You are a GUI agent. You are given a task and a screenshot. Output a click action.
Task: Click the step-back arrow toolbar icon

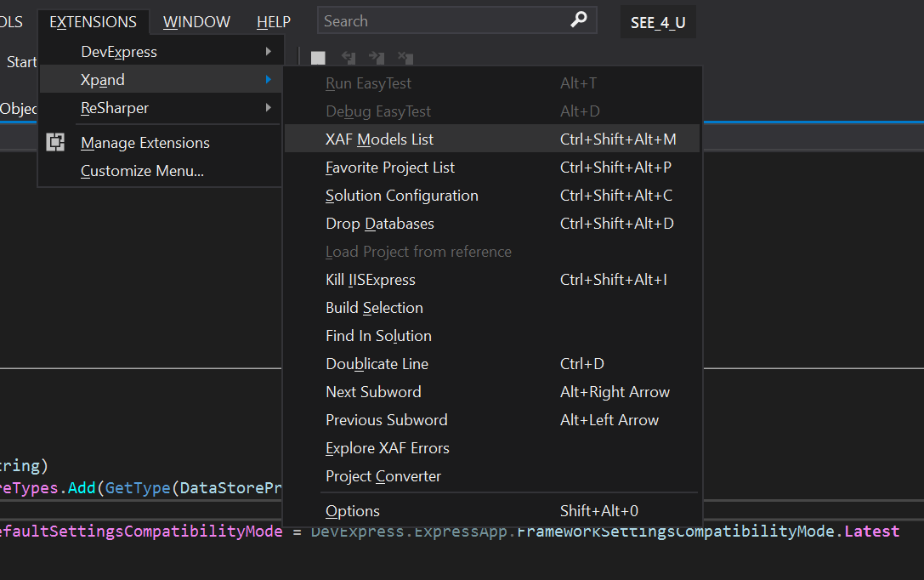point(349,57)
